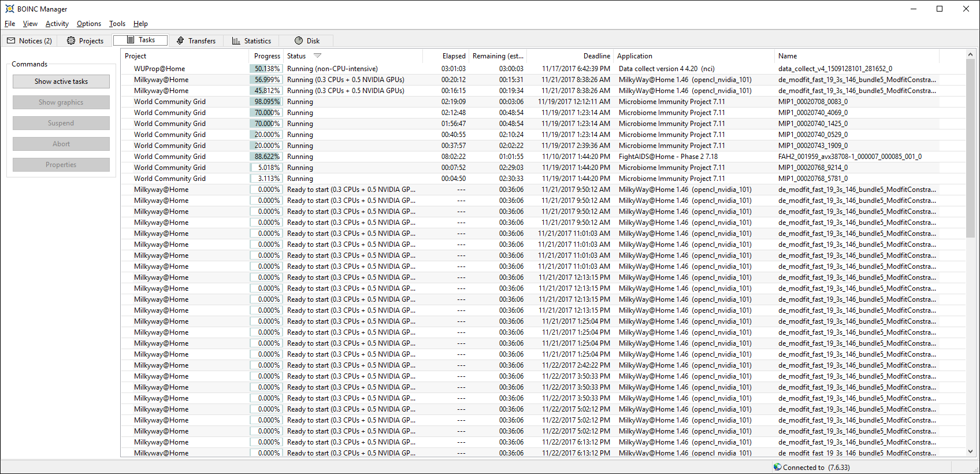The height and width of the screenshot is (474, 980).
Task: Click the data_collect_v4_1509128101_281652_0 name cell
Action: point(835,69)
